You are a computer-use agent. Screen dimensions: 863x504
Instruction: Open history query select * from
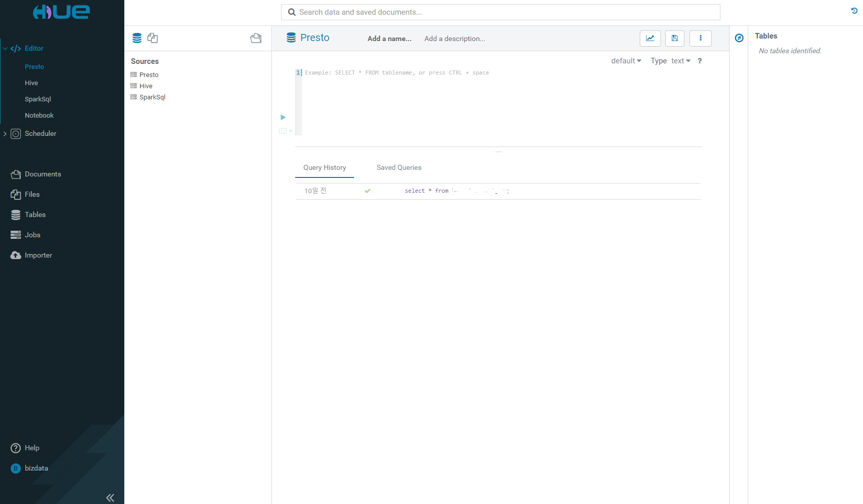click(x=457, y=191)
